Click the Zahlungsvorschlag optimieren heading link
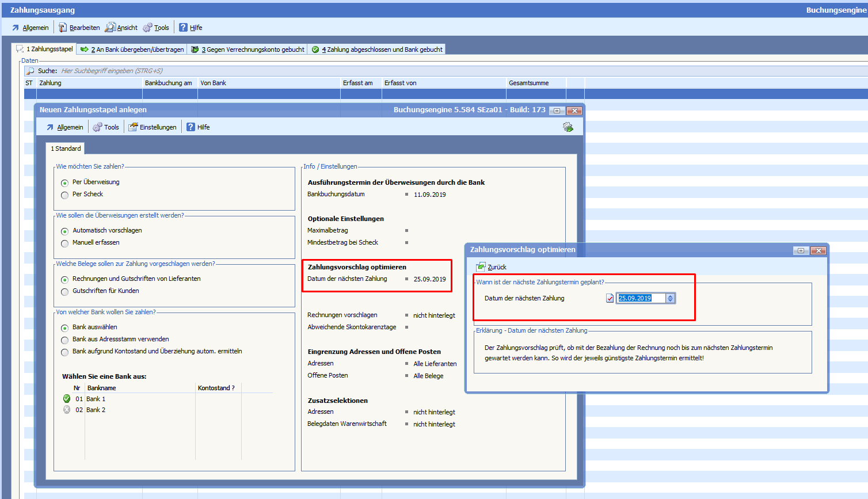Screen dimensions: 868x499 [x=357, y=267]
